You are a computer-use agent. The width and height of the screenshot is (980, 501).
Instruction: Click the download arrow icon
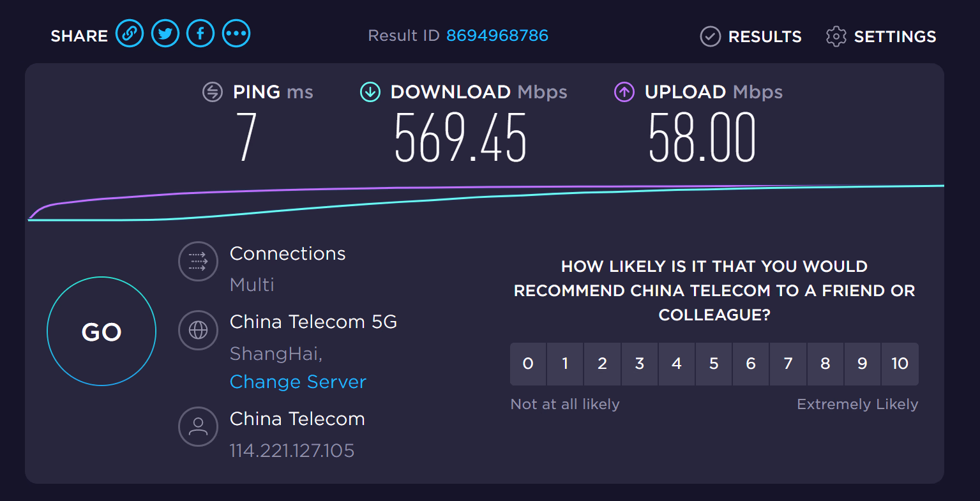point(370,92)
